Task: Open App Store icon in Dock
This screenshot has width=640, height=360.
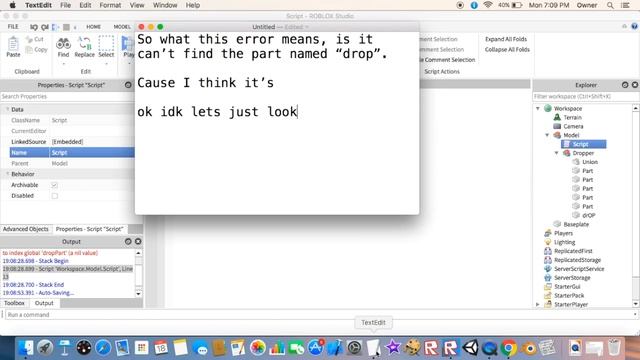Action: [x=316, y=348]
